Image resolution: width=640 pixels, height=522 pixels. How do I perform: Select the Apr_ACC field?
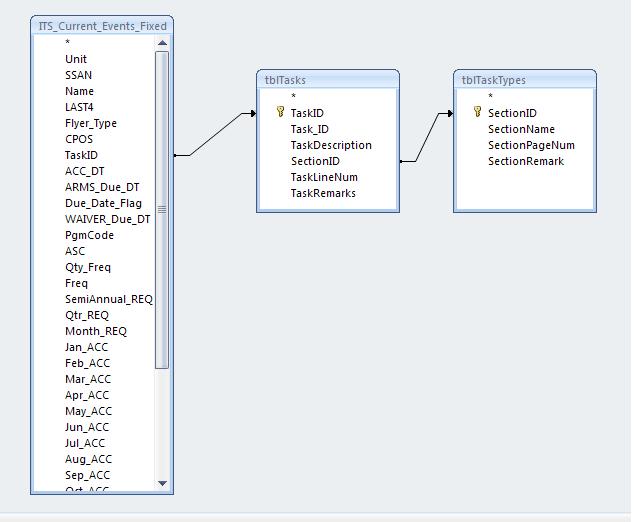pos(87,395)
